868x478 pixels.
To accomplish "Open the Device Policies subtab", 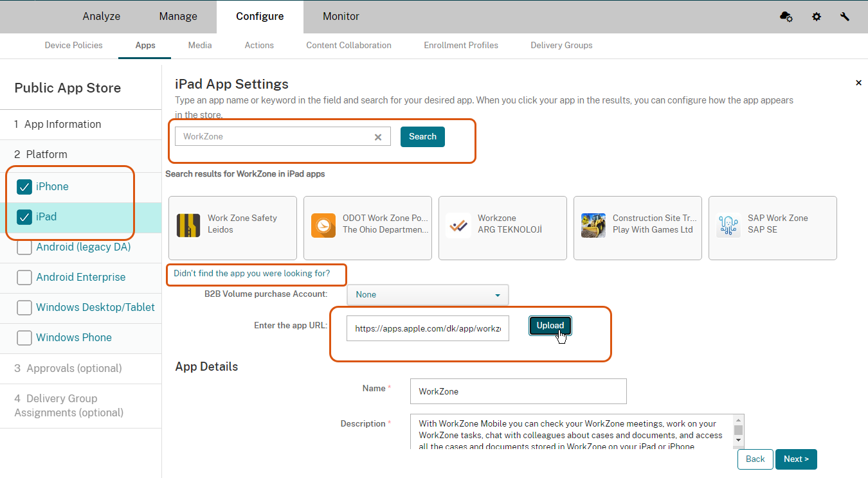I will point(74,46).
